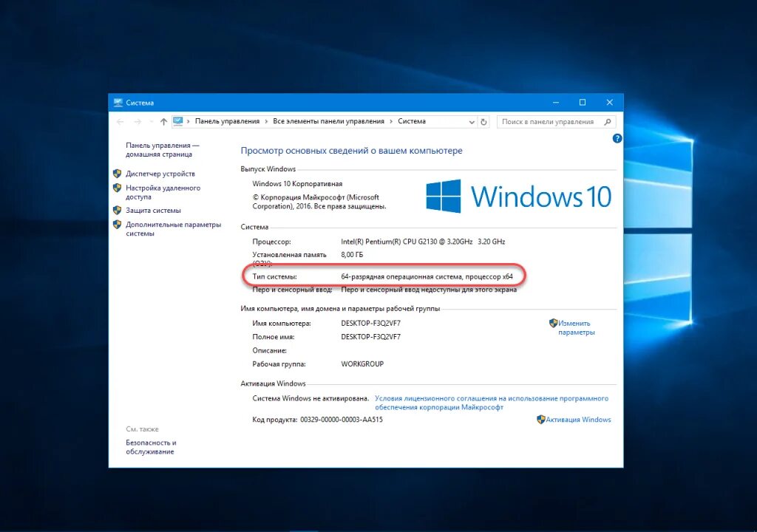Go up one level with up arrow
This screenshot has width=757, height=532.
pyautogui.click(x=163, y=122)
